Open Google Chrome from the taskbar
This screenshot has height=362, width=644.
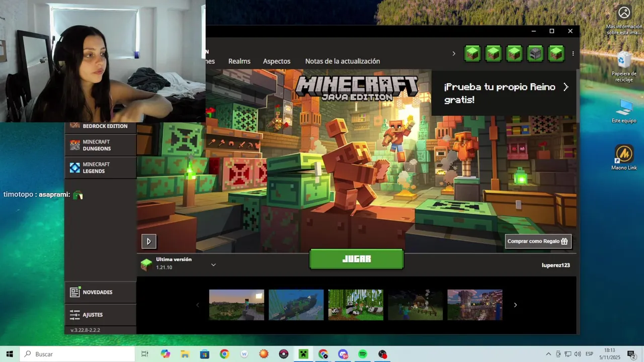click(224, 354)
